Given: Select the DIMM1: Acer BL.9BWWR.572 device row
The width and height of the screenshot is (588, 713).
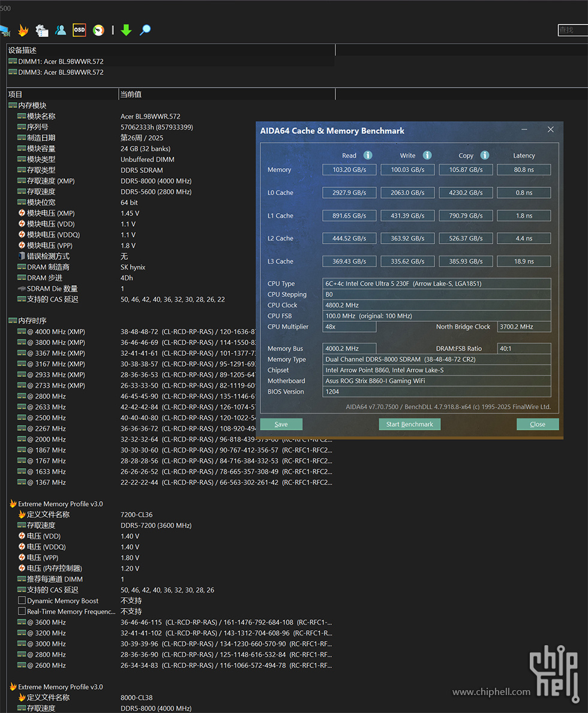Looking at the screenshot, I should [171, 61].
